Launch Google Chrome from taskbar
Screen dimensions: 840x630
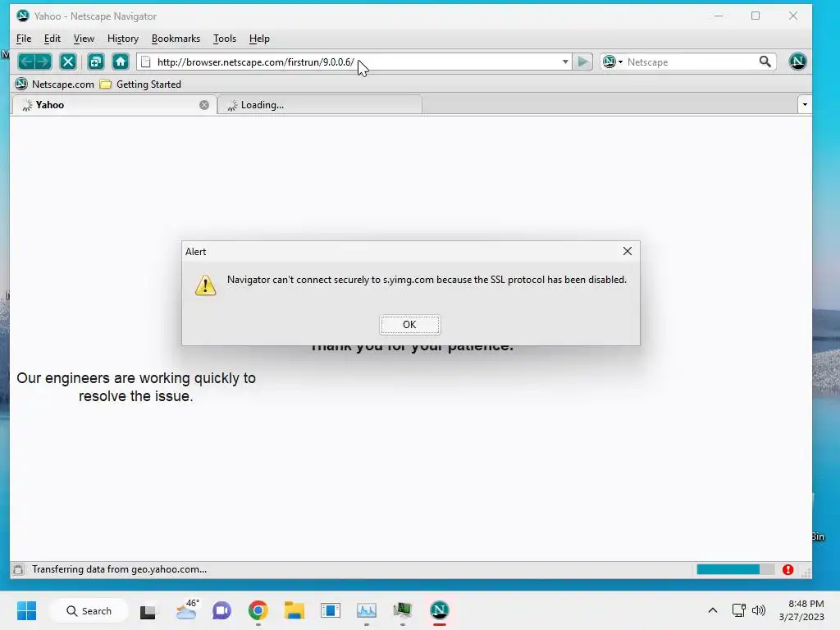pos(258,610)
